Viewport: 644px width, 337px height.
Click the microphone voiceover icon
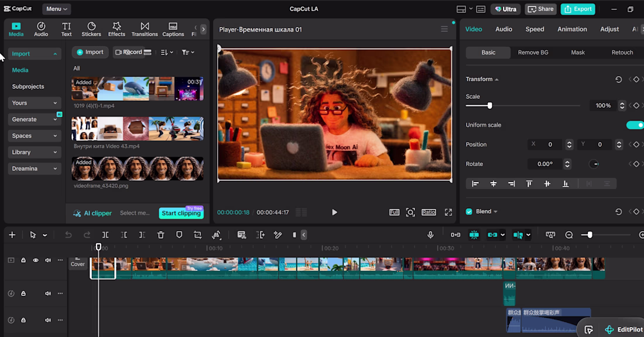point(430,235)
